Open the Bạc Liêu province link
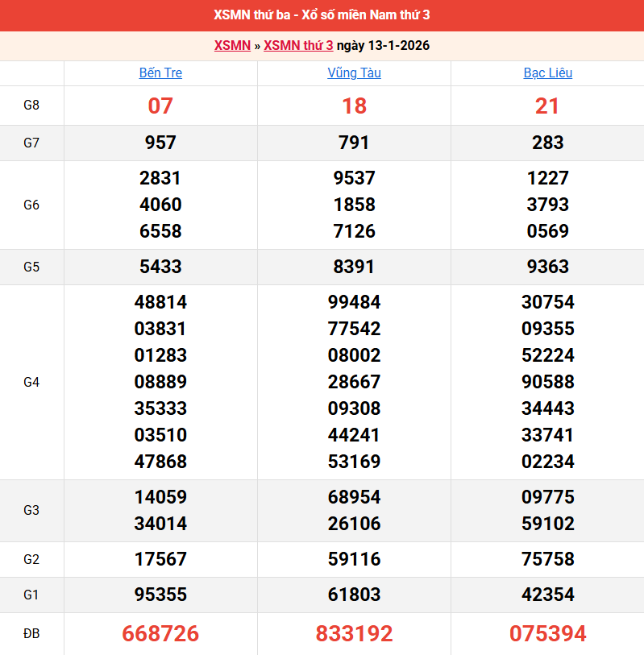 [x=547, y=73]
